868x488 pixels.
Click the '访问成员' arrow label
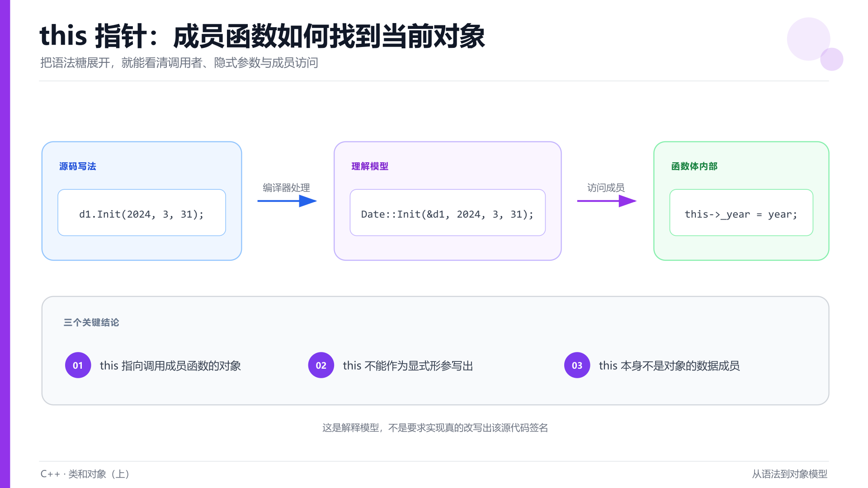606,188
